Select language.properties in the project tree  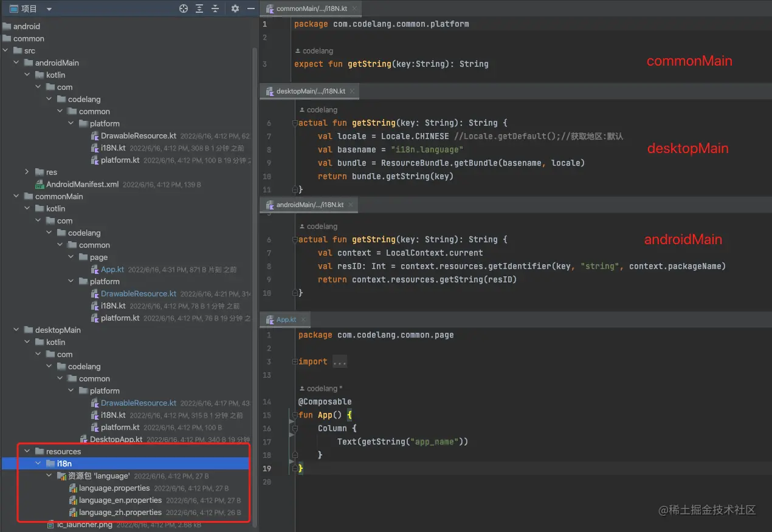point(114,488)
